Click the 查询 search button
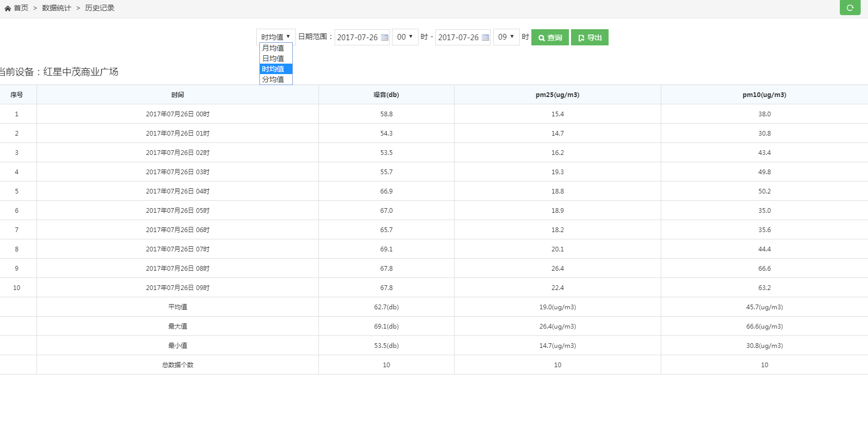 [x=550, y=38]
